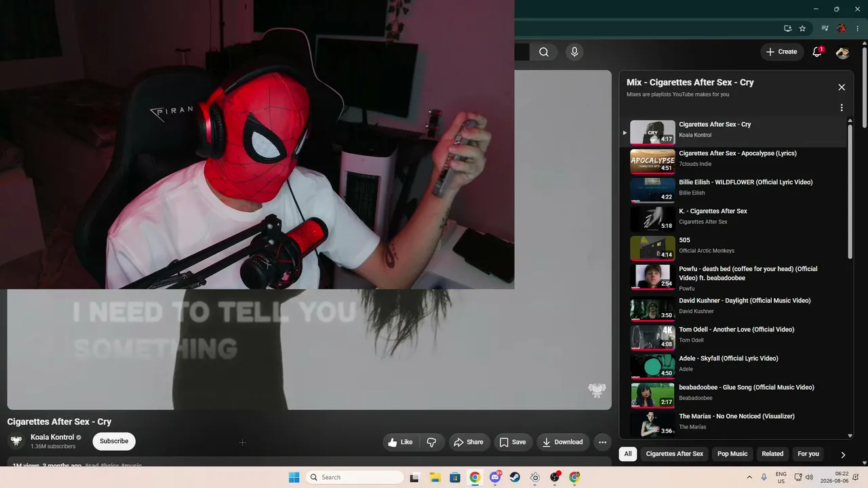
Task: Switch the ENG US input language
Action: (781, 477)
